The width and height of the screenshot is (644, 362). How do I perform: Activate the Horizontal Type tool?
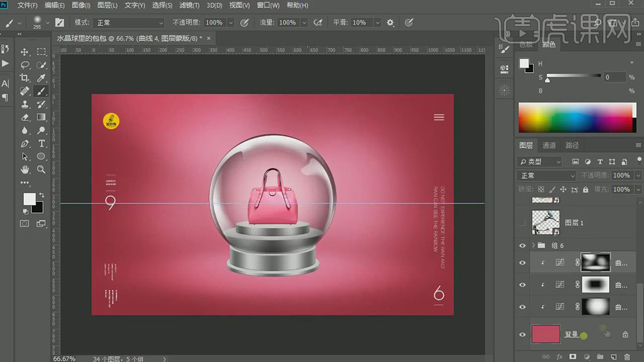(x=41, y=144)
